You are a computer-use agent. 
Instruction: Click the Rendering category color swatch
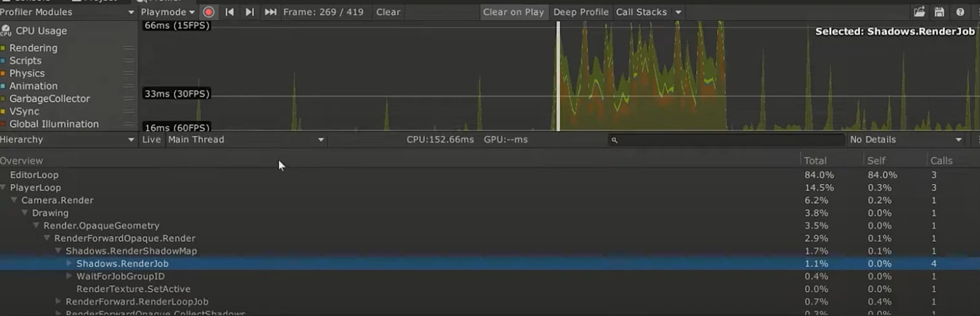pos(3,48)
